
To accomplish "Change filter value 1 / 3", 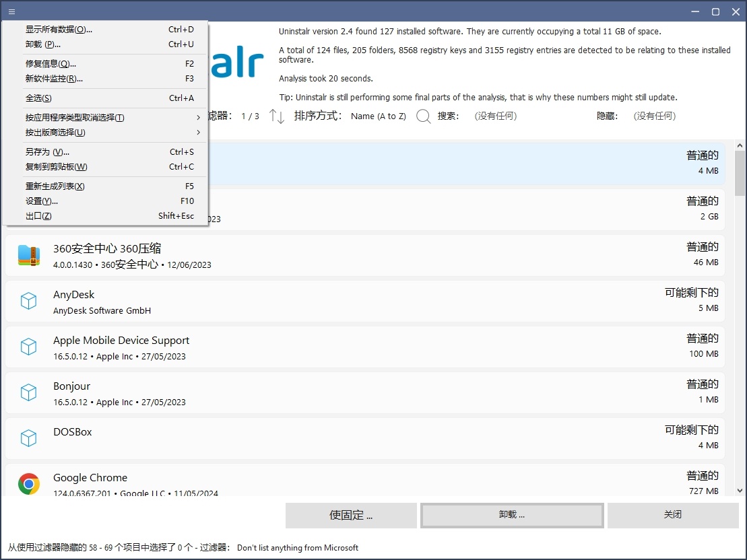I will [x=250, y=116].
